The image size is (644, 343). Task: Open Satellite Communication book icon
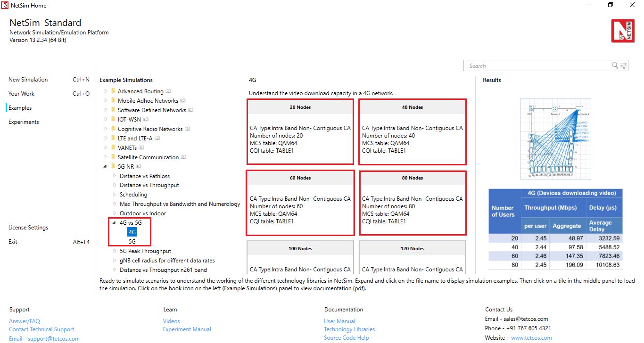coord(183,157)
